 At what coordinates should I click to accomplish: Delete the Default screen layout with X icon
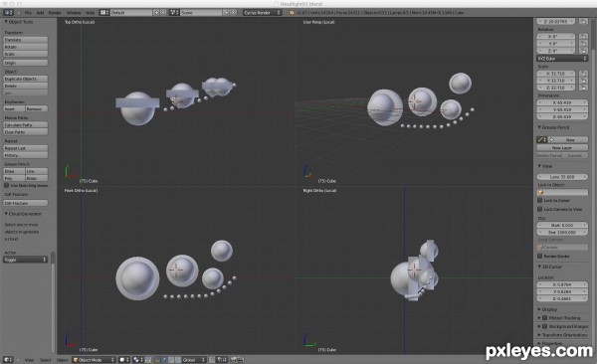pyautogui.click(x=163, y=13)
